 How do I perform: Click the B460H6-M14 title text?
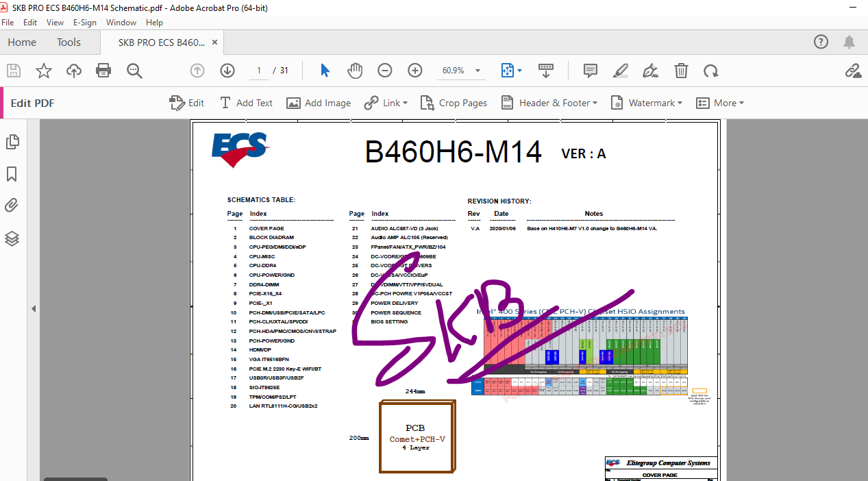pyautogui.click(x=453, y=151)
